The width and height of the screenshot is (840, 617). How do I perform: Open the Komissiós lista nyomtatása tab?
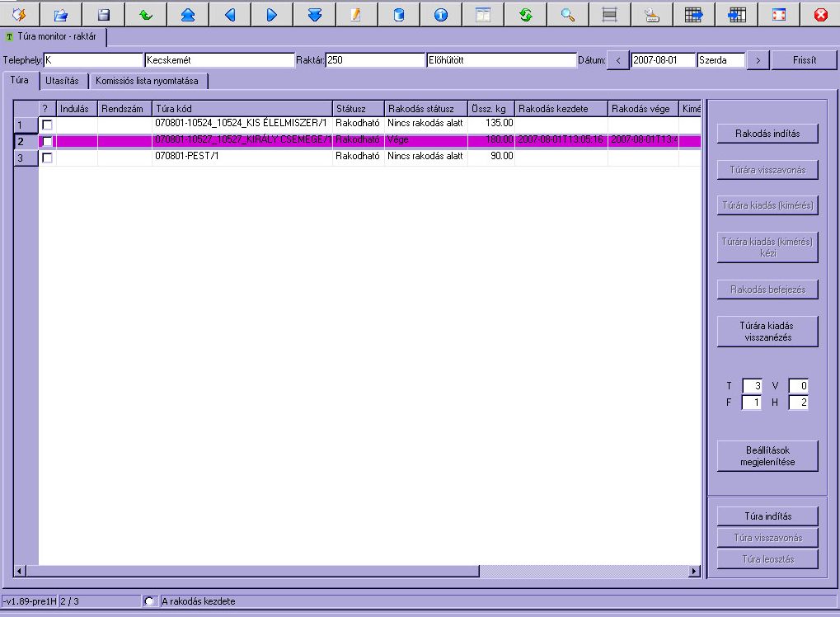point(148,81)
